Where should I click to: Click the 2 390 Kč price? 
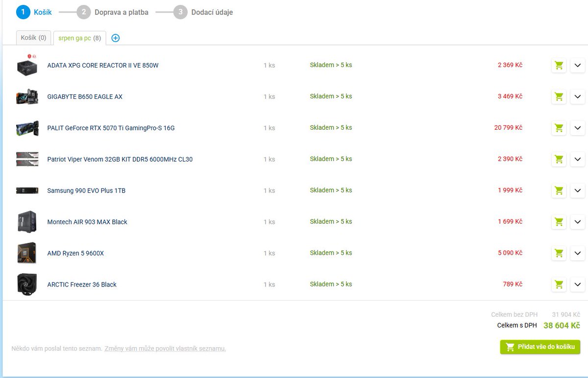[x=510, y=159]
